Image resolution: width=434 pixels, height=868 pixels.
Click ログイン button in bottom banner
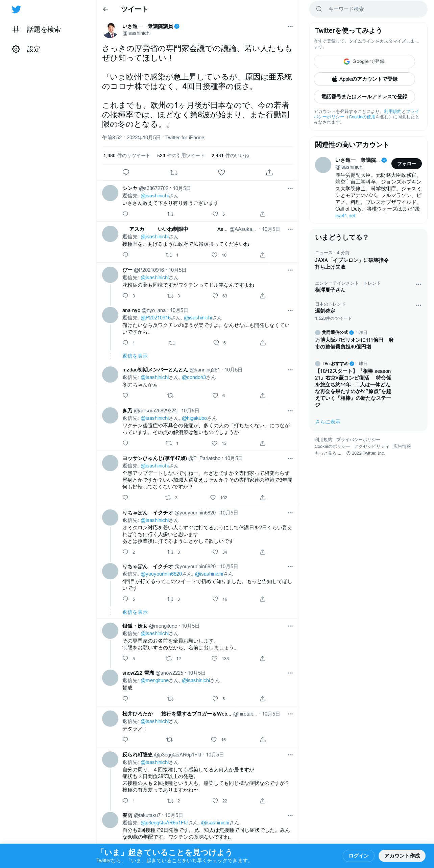[x=358, y=856]
